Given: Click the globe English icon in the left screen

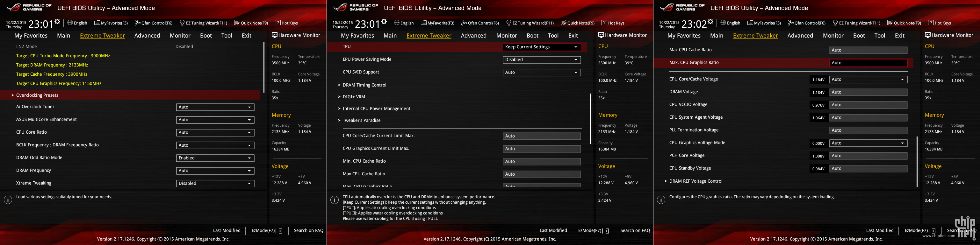Looking at the screenshot, I should tap(70, 23).
